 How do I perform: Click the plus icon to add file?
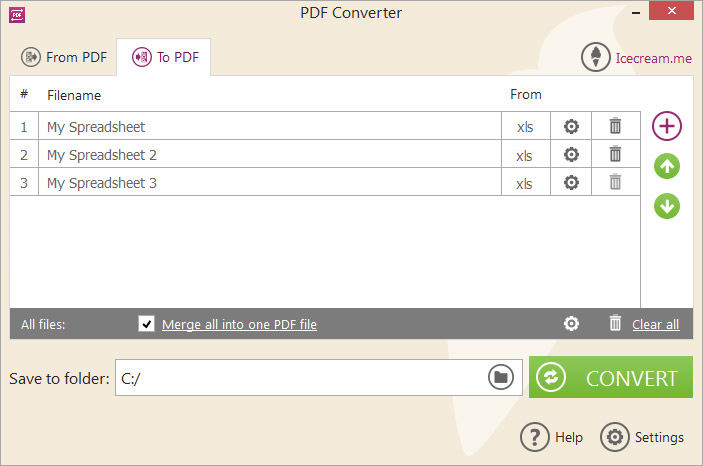pos(667,126)
